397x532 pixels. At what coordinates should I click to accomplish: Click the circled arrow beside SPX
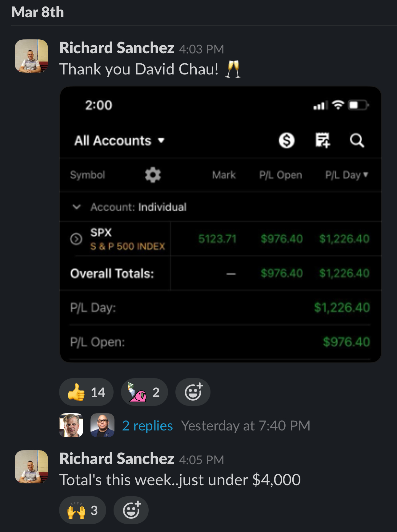(76, 239)
